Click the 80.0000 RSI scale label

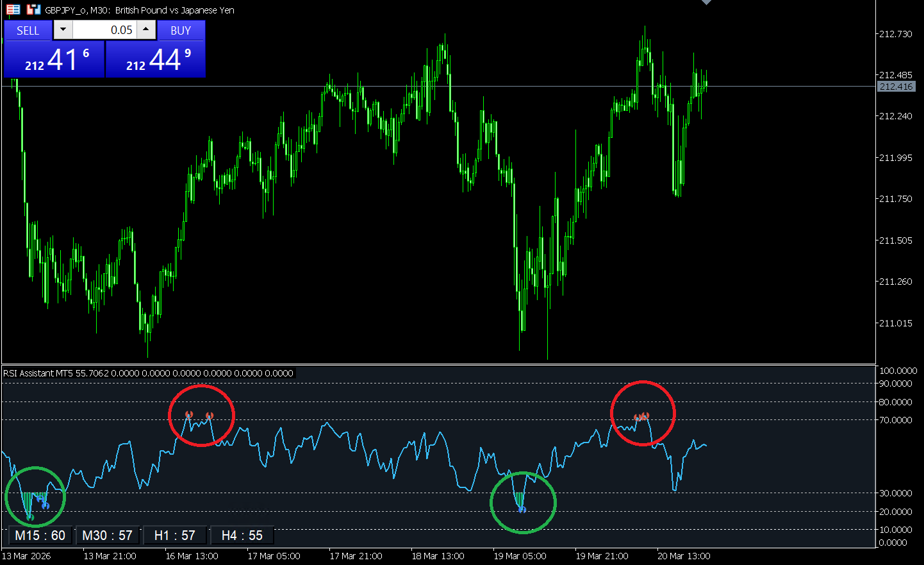(x=895, y=402)
